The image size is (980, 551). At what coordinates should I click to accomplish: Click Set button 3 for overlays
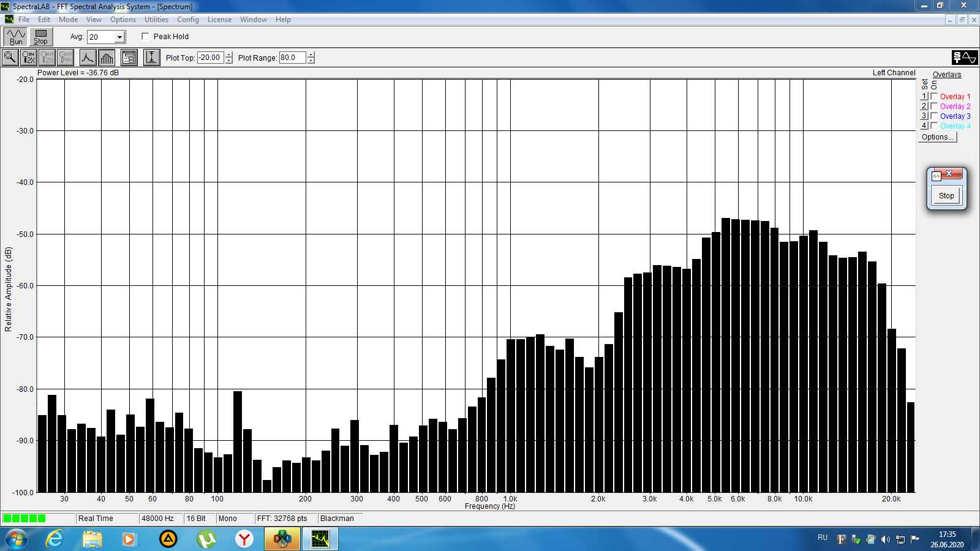pos(924,116)
